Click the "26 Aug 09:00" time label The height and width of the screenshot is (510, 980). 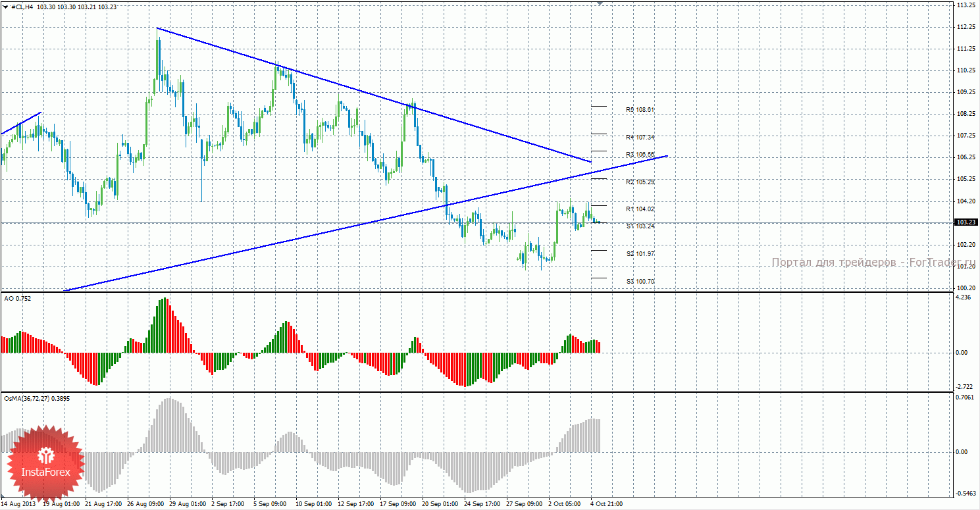pos(145,504)
